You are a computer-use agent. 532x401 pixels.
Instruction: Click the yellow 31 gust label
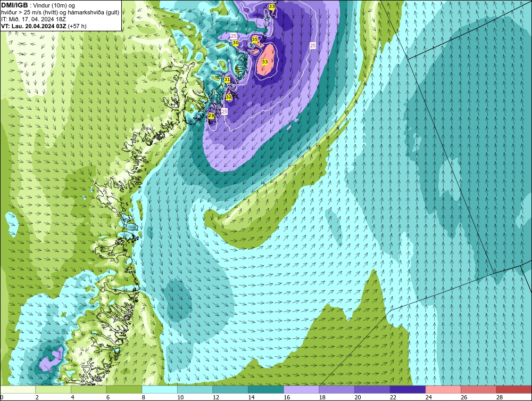click(x=227, y=80)
